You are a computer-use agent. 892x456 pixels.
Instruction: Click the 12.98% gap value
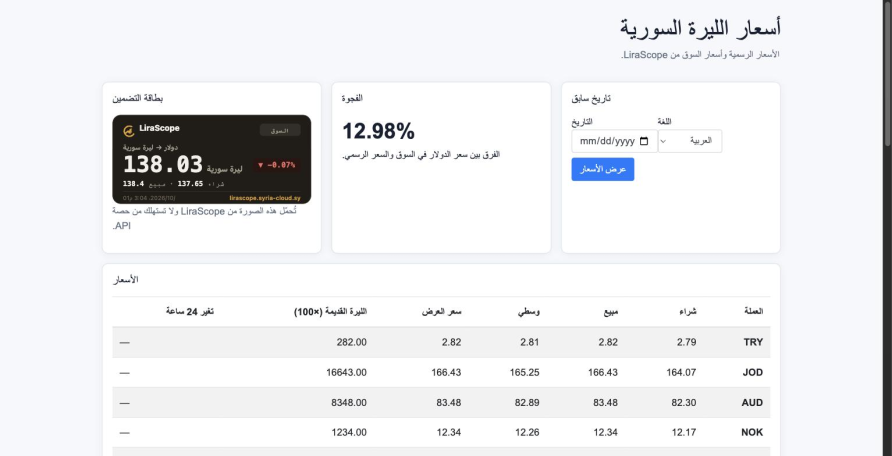pyautogui.click(x=378, y=131)
